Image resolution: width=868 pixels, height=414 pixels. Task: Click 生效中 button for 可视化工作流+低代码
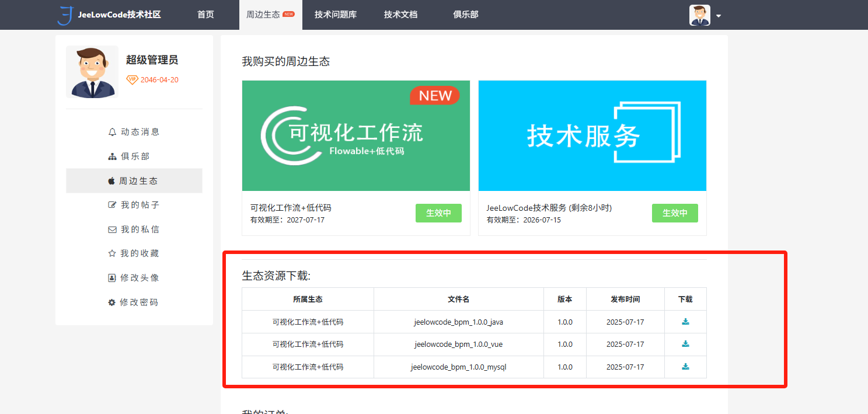click(438, 213)
